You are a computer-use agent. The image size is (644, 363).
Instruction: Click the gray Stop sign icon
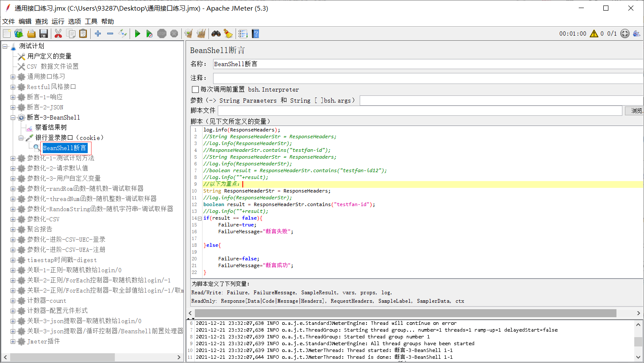[x=162, y=34]
